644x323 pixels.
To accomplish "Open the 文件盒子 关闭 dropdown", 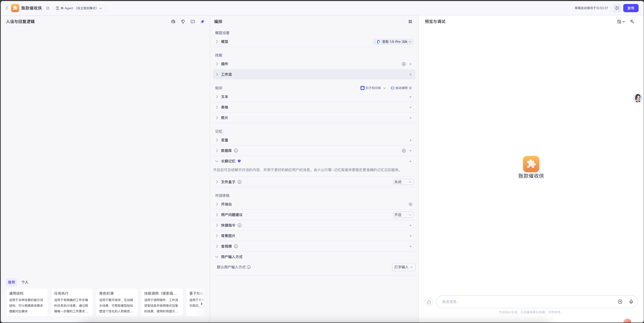I will click(403, 182).
